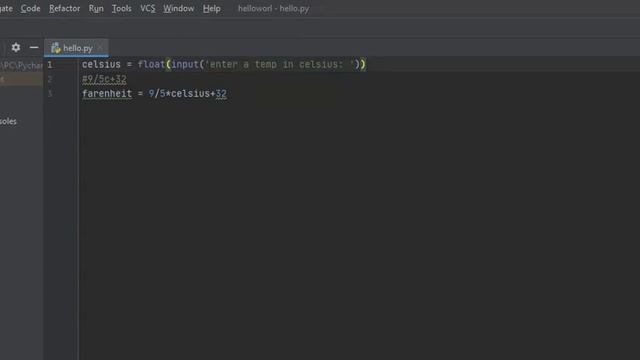Open the Window menu

(179, 8)
